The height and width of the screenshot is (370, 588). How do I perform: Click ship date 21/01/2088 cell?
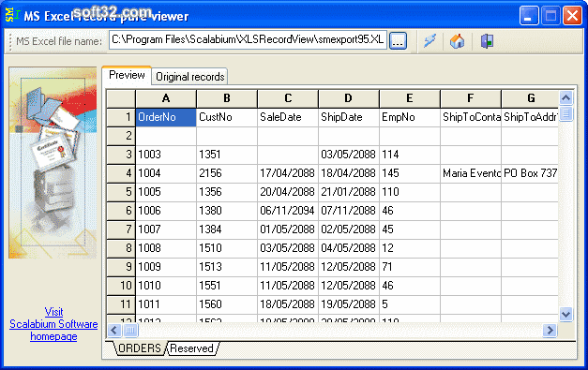349,192
